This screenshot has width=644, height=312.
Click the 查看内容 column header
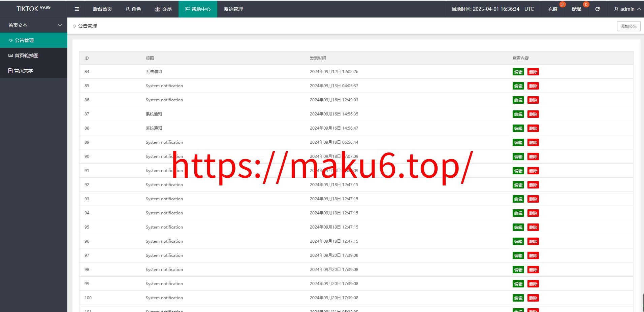point(521,58)
